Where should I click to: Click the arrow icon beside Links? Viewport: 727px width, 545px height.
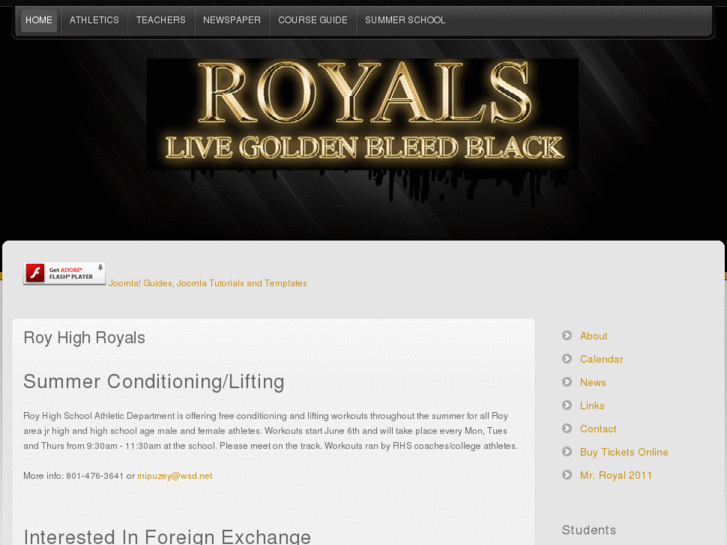pyautogui.click(x=567, y=405)
